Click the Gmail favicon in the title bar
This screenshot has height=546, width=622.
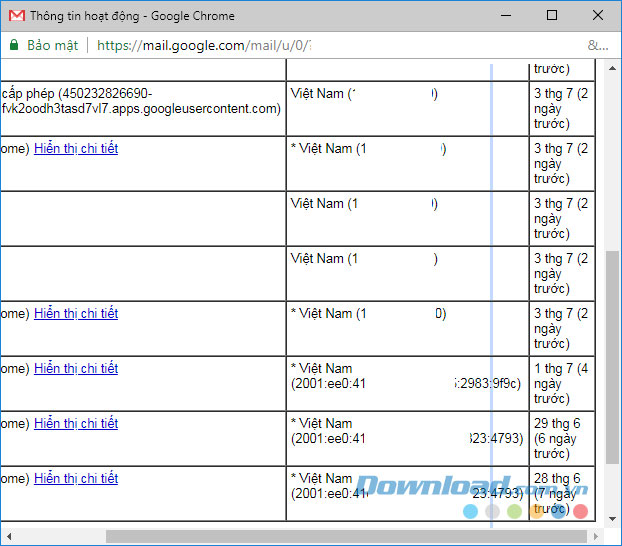[16, 16]
